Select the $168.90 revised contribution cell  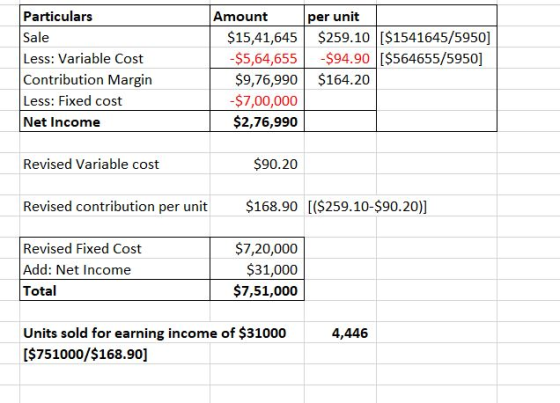(257, 206)
